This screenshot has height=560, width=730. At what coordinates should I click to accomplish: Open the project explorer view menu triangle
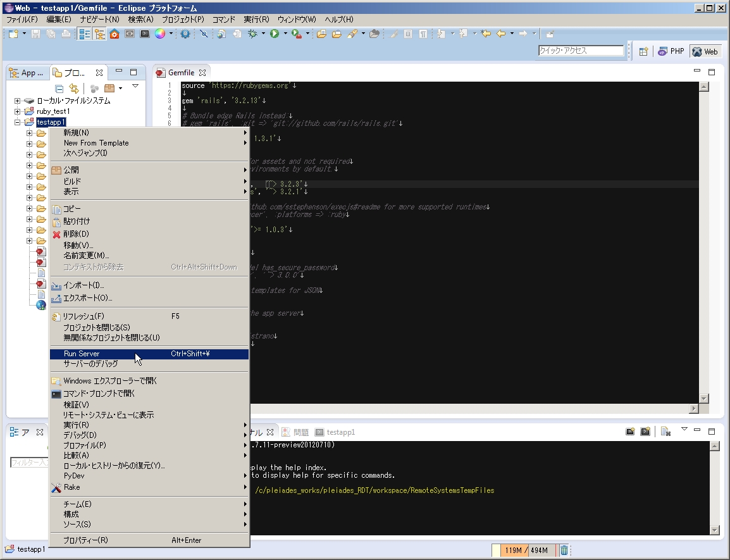click(135, 86)
